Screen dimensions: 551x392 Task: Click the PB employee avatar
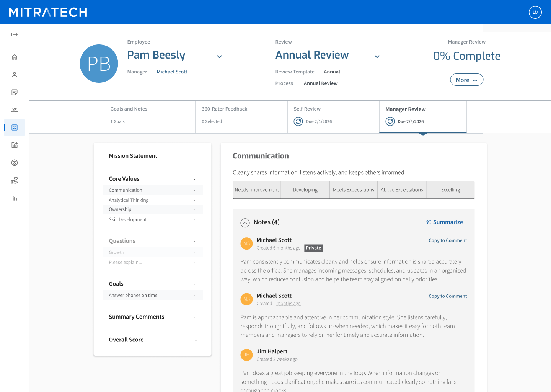click(99, 64)
